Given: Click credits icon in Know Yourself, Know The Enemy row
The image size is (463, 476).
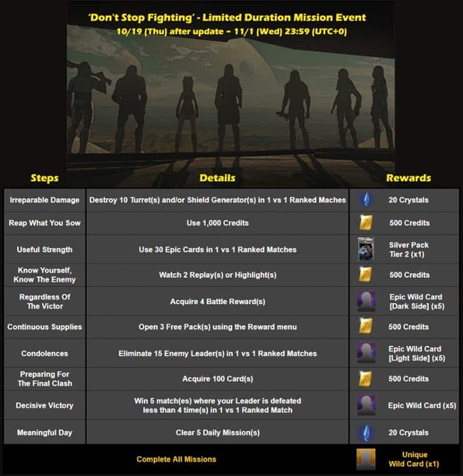Looking at the screenshot, I should point(365,275).
